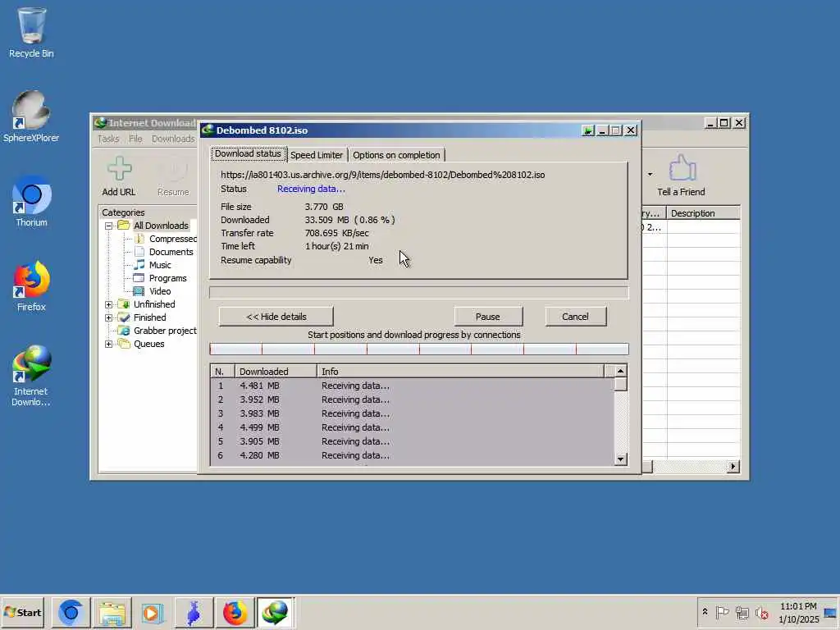
Task: Click the archive.org download URL text
Action: point(382,175)
